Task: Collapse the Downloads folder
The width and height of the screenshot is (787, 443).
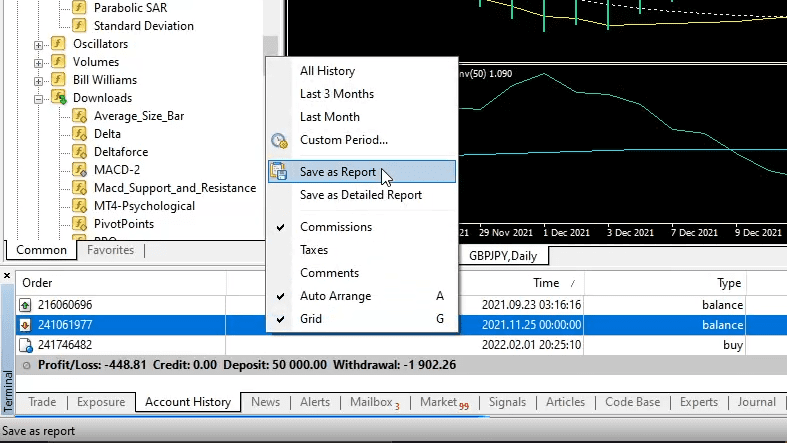Action: (39, 98)
